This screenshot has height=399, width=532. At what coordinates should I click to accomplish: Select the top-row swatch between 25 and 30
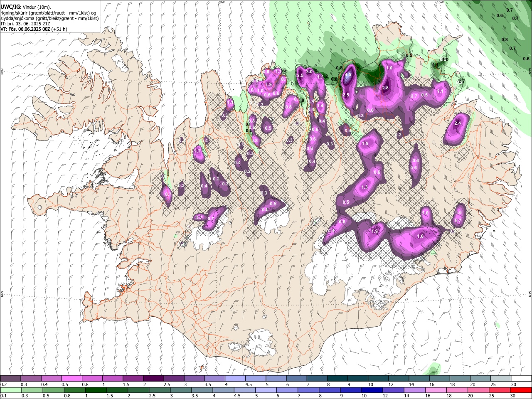(500, 379)
